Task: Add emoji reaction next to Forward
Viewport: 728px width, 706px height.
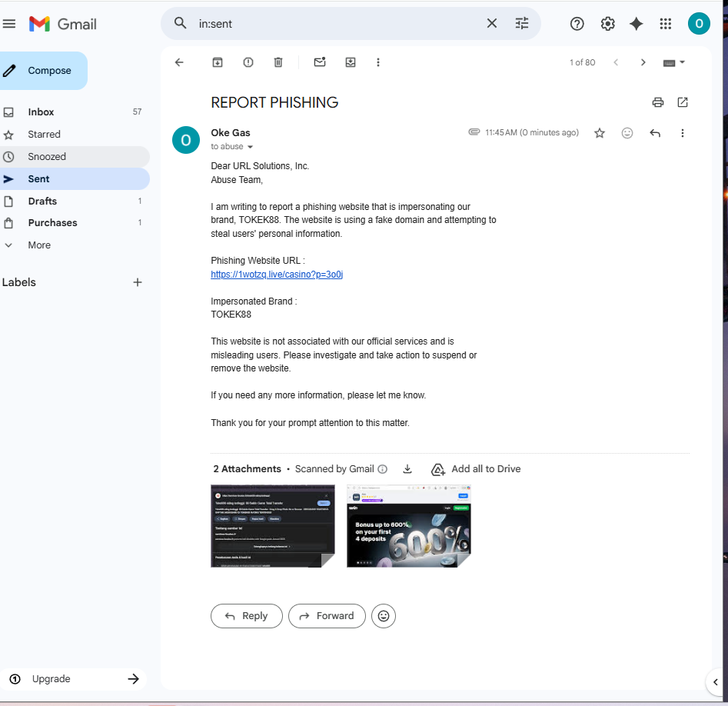Action: click(384, 616)
